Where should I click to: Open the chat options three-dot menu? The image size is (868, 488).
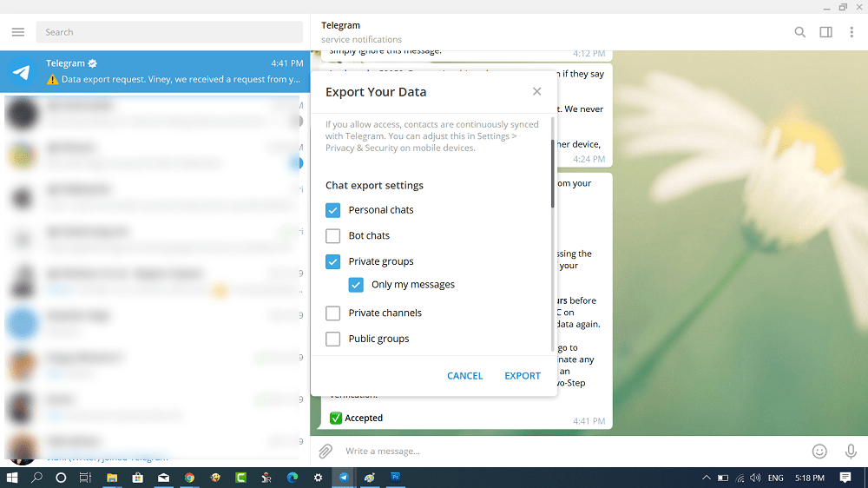coord(852,32)
